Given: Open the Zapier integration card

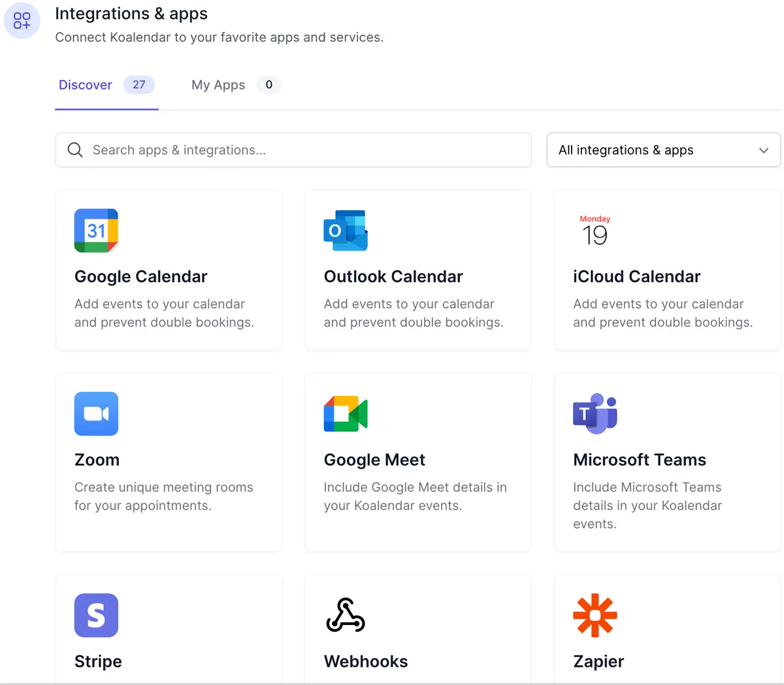Looking at the screenshot, I should tap(666, 627).
